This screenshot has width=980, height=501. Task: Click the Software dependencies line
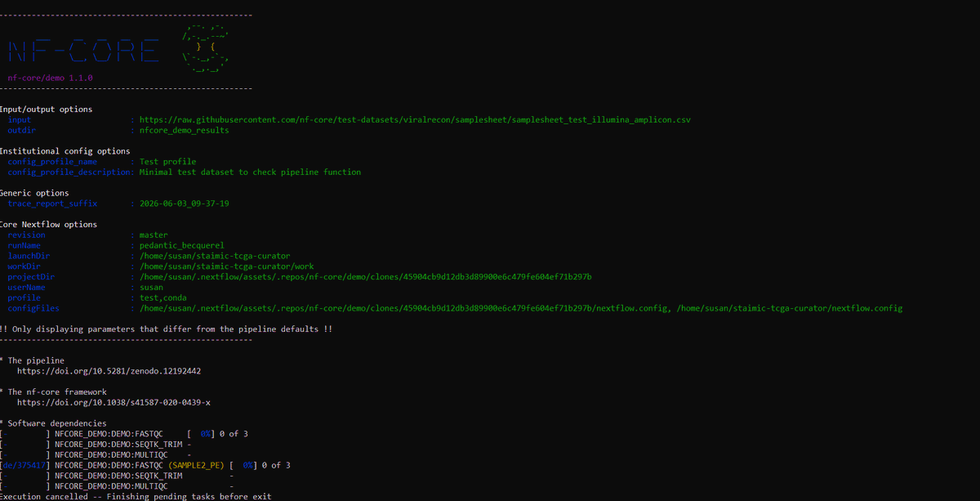54,423
